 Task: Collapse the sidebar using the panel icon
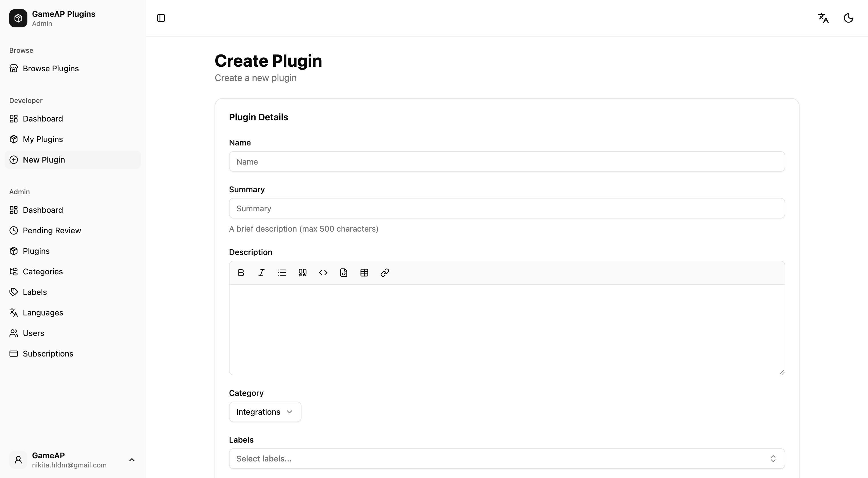[161, 18]
